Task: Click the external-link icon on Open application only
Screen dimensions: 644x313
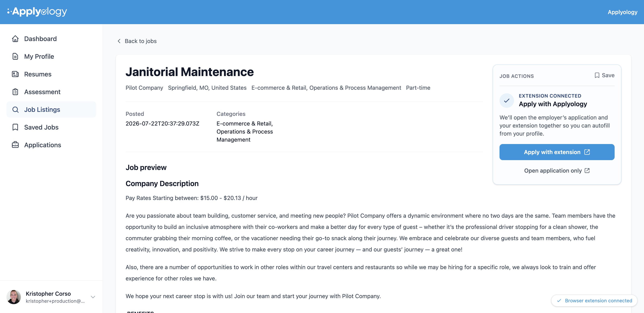Action: point(587,170)
